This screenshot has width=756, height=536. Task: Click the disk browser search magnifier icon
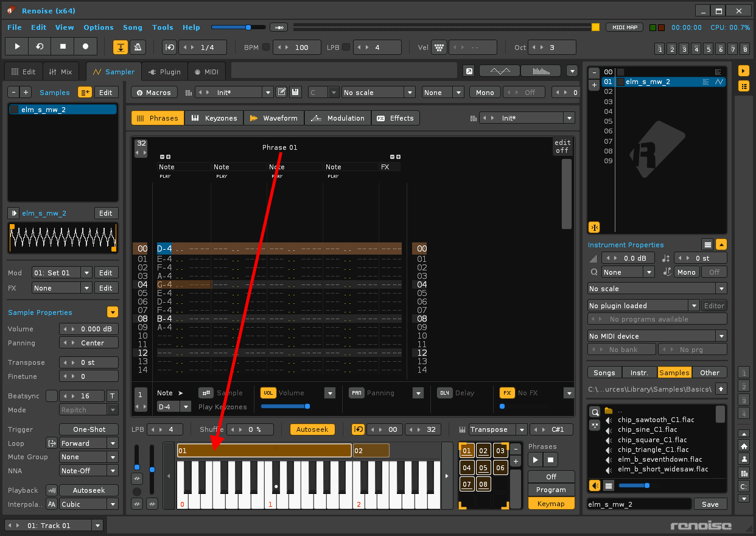point(595,412)
